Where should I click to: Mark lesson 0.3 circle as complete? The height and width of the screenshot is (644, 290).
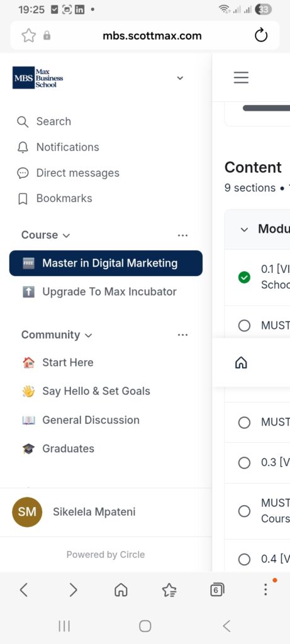[244, 463]
